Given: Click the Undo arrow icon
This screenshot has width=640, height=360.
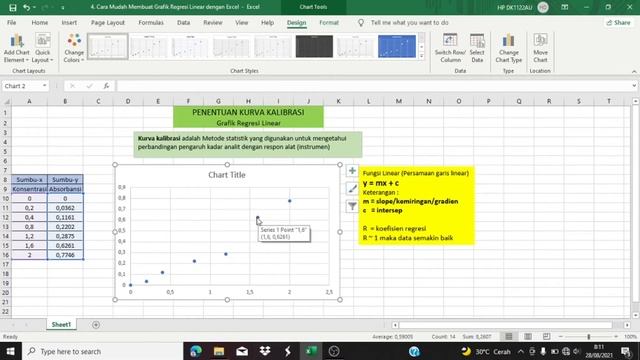Looking at the screenshot, I should click(x=27, y=7).
